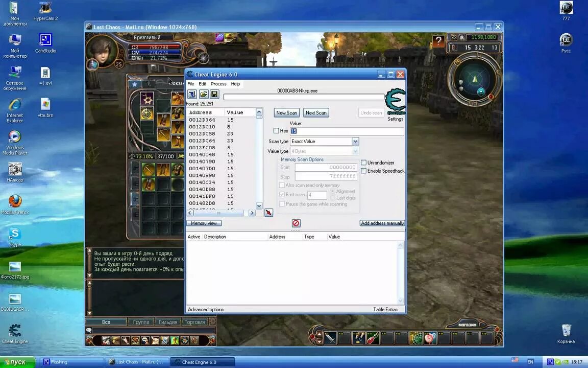The width and height of the screenshot is (588, 368).
Task: Click the sword skill slot in game hotbar
Action: (330, 337)
